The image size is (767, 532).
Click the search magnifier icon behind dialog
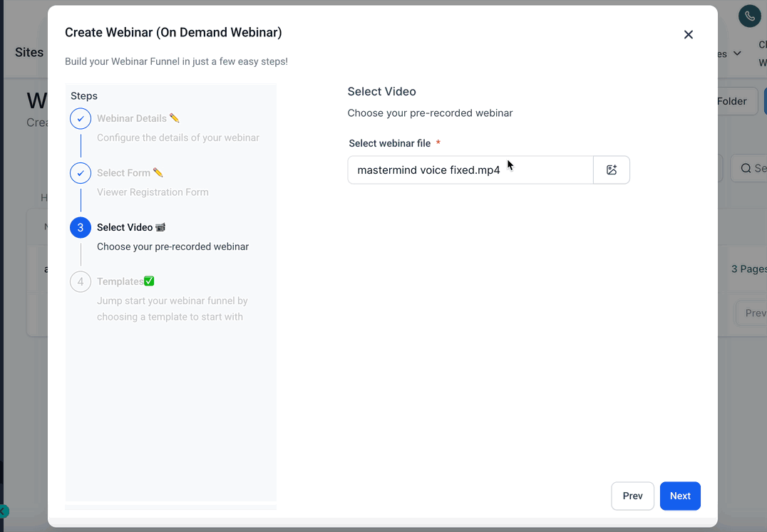(746, 169)
